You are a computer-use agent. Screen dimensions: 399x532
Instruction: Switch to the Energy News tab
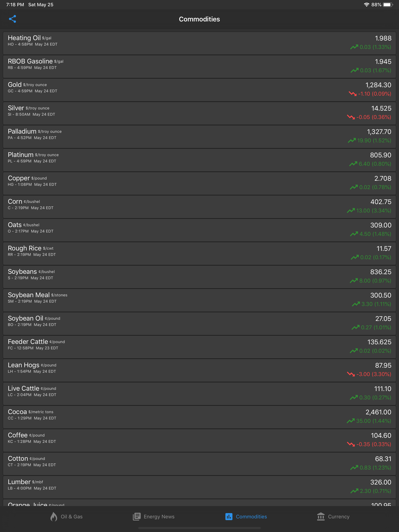pos(154,516)
